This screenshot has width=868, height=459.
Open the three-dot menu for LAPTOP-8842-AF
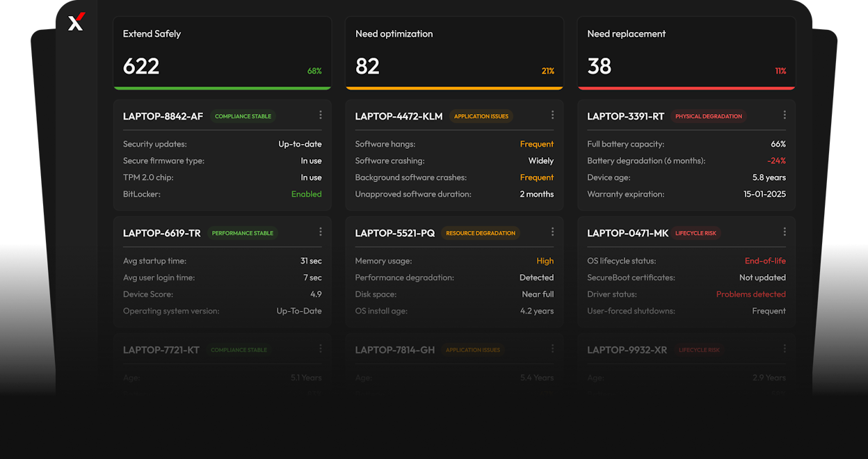tap(321, 115)
